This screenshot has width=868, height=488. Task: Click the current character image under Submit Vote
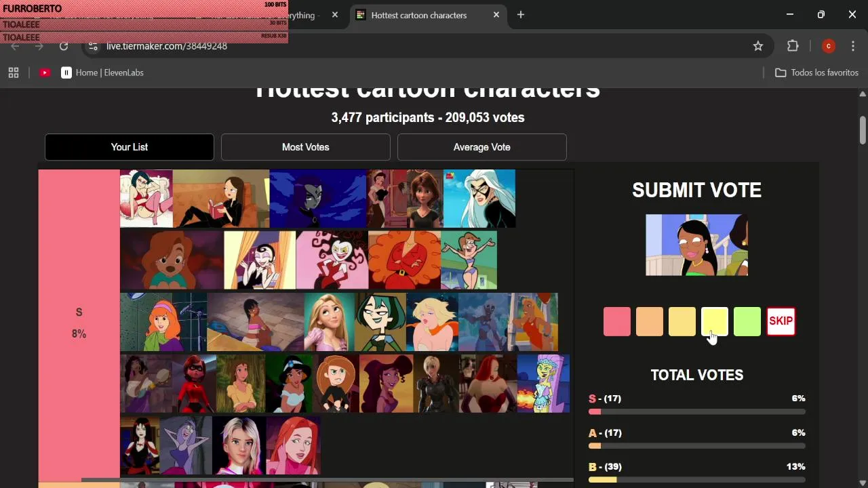coord(696,245)
